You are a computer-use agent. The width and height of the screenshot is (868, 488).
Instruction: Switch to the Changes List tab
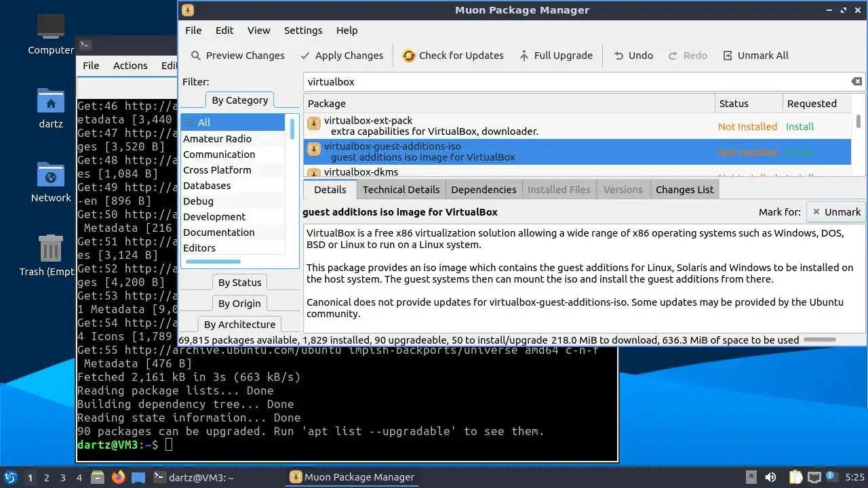coord(684,190)
